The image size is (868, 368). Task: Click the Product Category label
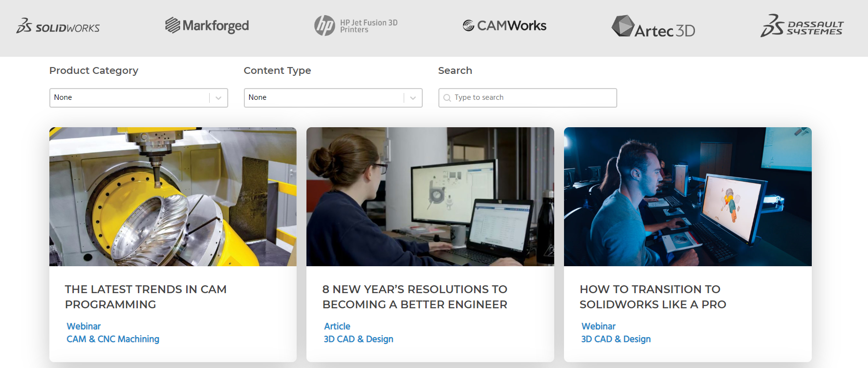click(94, 70)
